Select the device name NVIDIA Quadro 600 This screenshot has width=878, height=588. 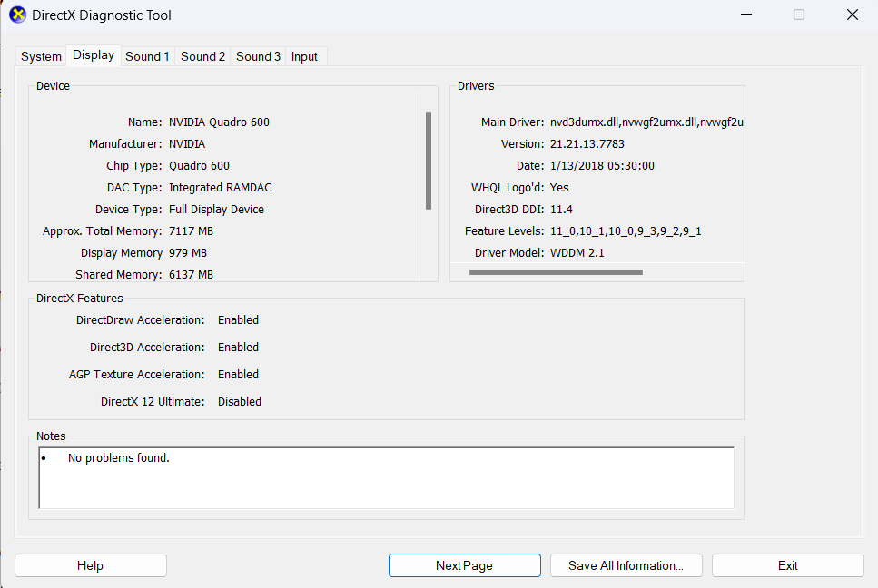(x=219, y=122)
